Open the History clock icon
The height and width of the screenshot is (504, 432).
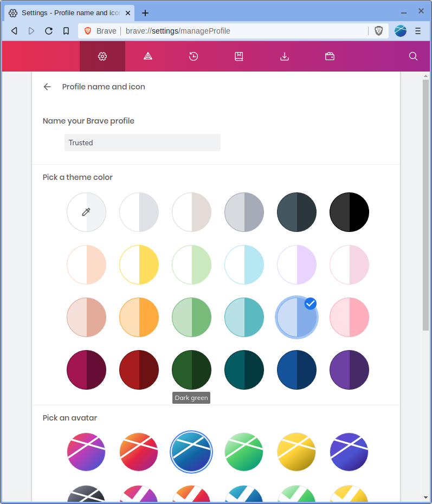194,56
